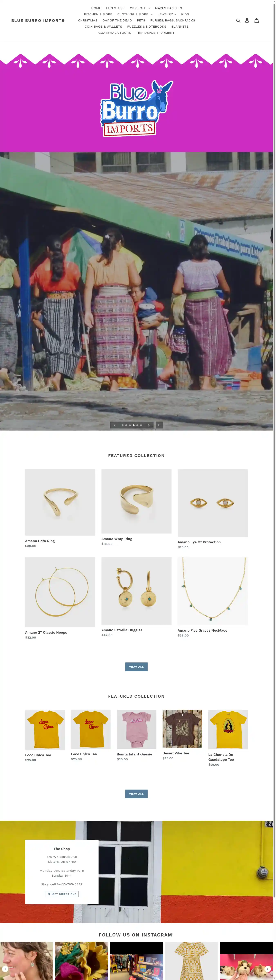The image size is (276, 980).
Task: Open the Mayan Baskets menu item
Action: click(168, 8)
